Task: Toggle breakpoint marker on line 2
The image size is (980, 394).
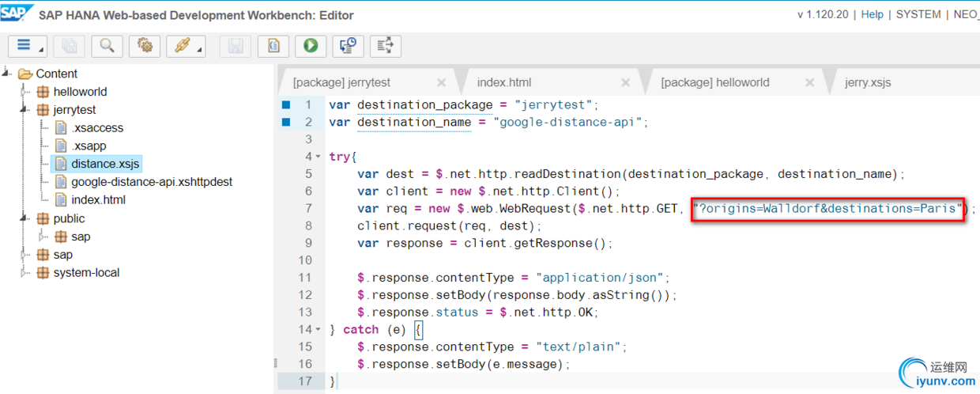Action: (x=286, y=122)
